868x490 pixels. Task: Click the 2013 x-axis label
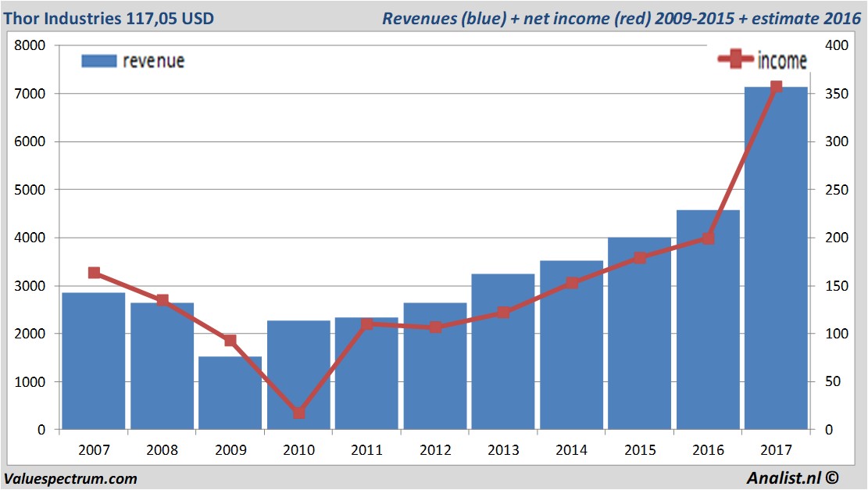click(x=503, y=449)
